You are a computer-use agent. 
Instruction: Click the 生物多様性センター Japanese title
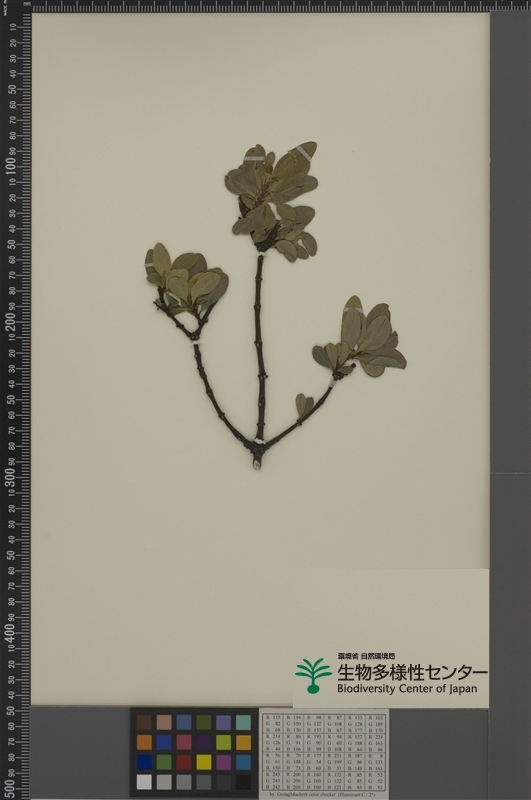point(412,672)
